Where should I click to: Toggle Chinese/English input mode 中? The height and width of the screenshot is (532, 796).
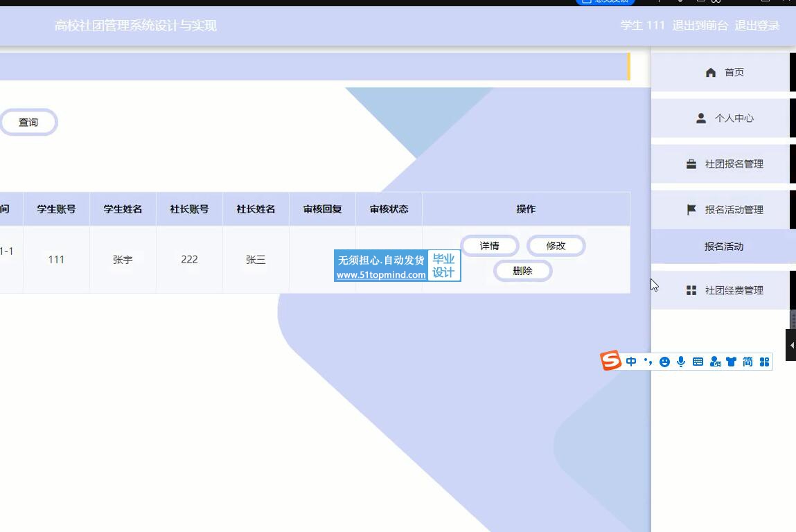631,362
